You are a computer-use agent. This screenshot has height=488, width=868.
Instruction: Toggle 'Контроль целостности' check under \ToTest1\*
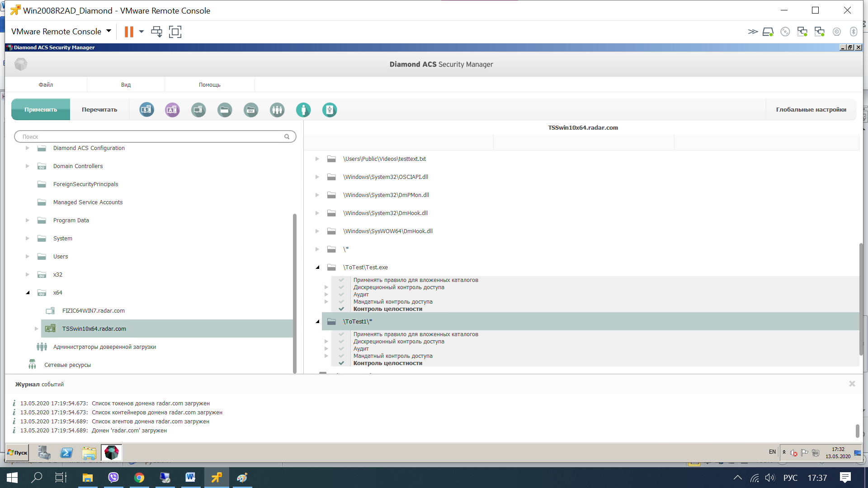point(341,363)
